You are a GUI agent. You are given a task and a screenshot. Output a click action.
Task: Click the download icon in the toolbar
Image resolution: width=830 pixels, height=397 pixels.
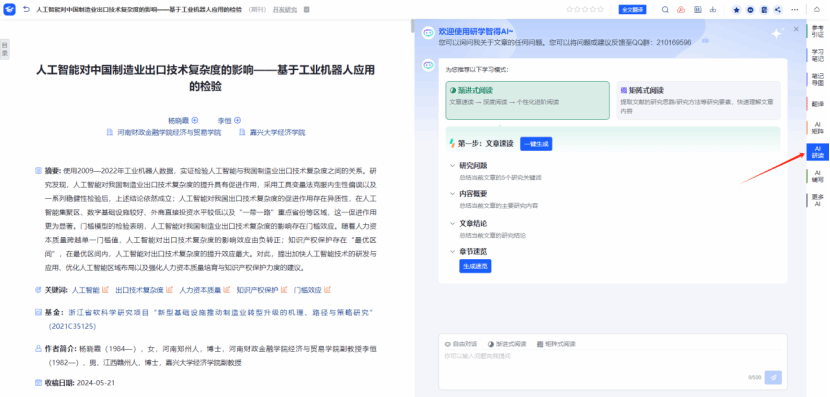713,10
